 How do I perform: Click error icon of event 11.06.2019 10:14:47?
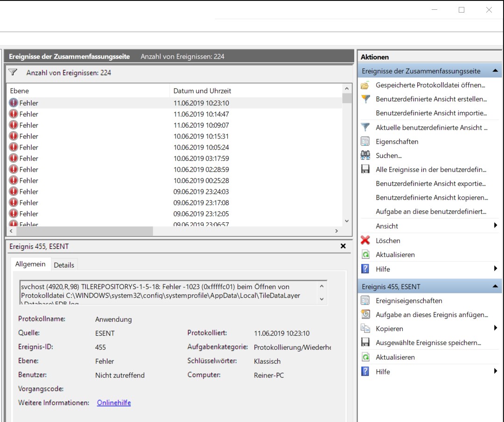pos(14,114)
